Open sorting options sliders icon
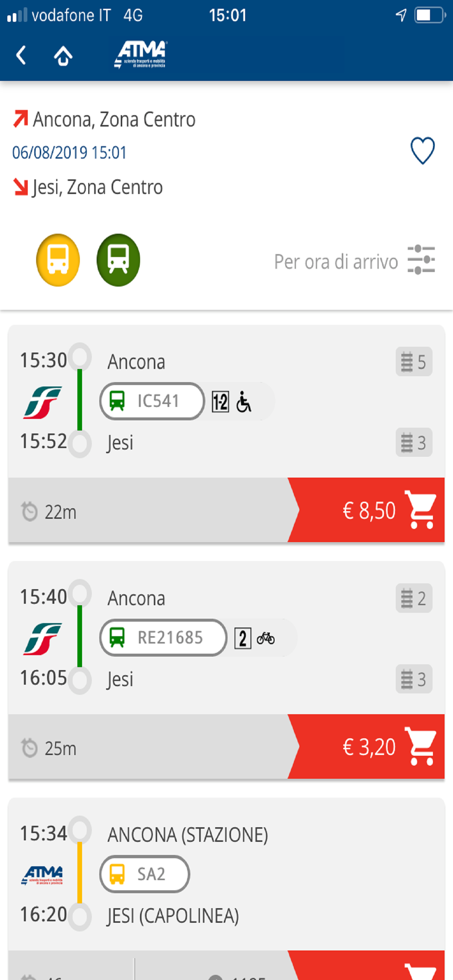The width and height of the screenshot is (453, 980). 421,260
